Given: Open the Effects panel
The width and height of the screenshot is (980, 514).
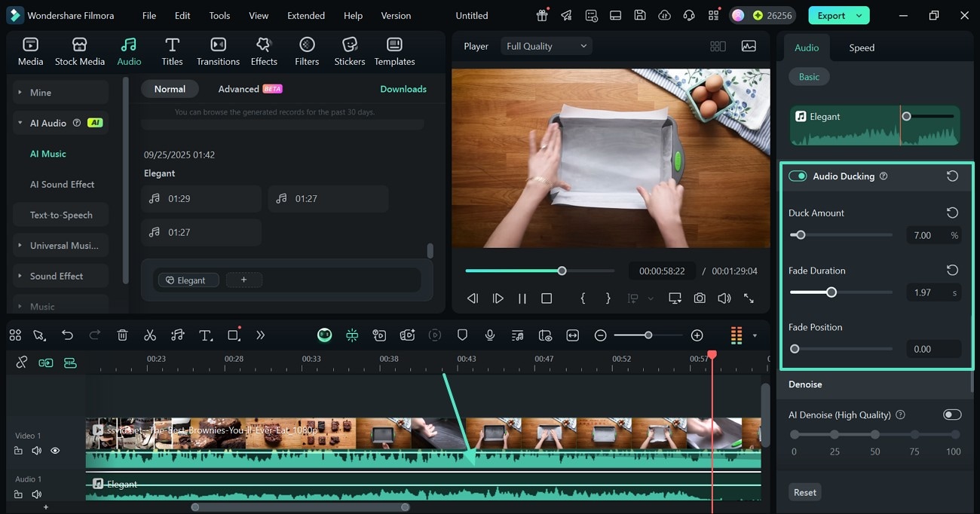Looking at the screenshot, I should click(x=264, y=51).
